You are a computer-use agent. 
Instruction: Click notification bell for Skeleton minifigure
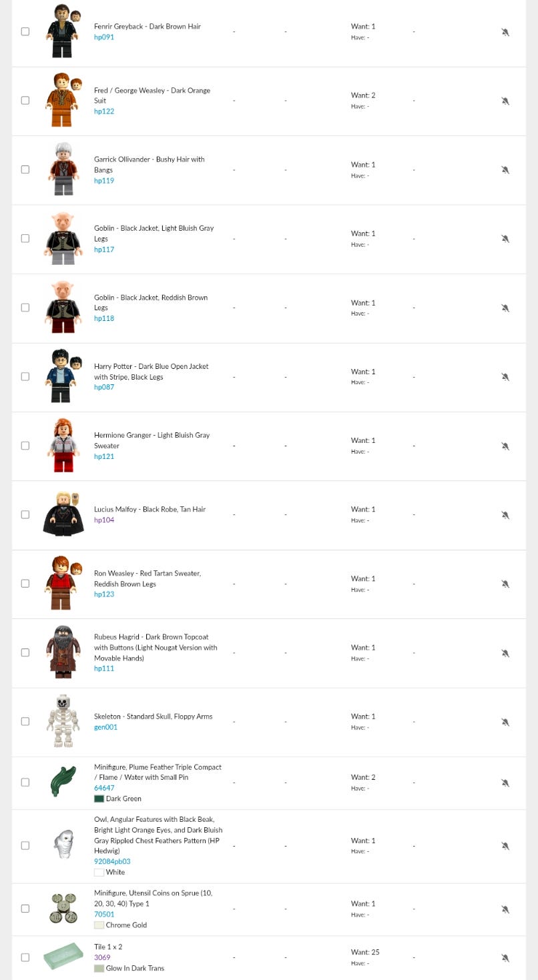click(x=505, y=722)
